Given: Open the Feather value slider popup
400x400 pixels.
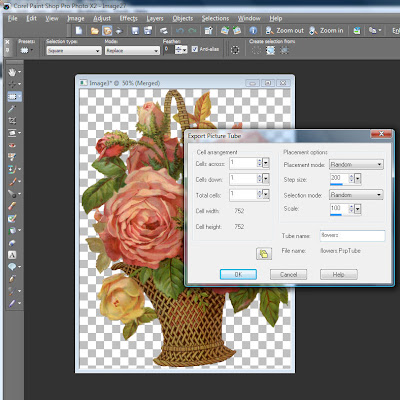Looking at the screenshot, I should (x=185, y=50).
